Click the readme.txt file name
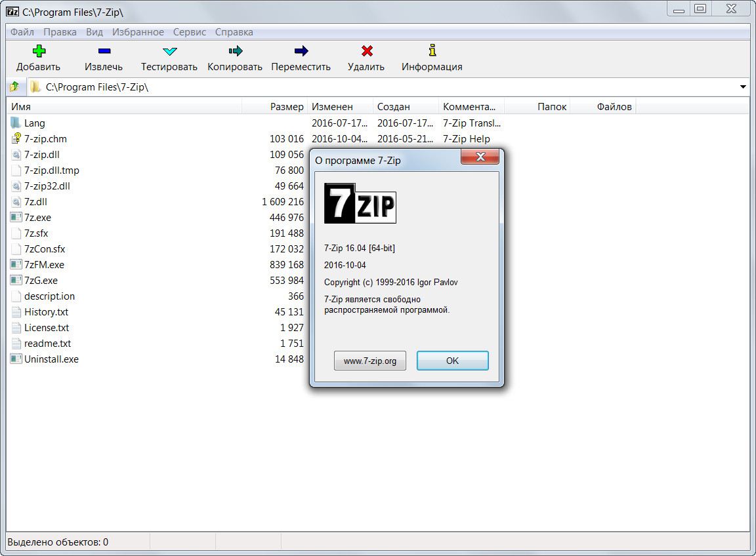Image resolution: width=756 pixels, height=556 pixels. pos(47,344)
